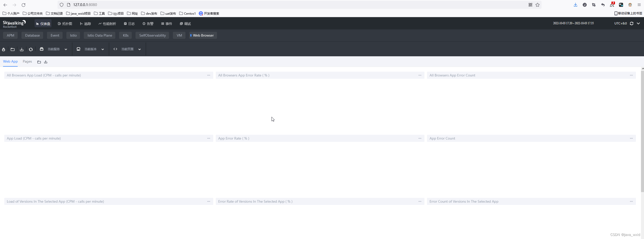Viewport: 644px width, 239px height.
Task: Select the K8s dashboard button
Action: point(126,35)
